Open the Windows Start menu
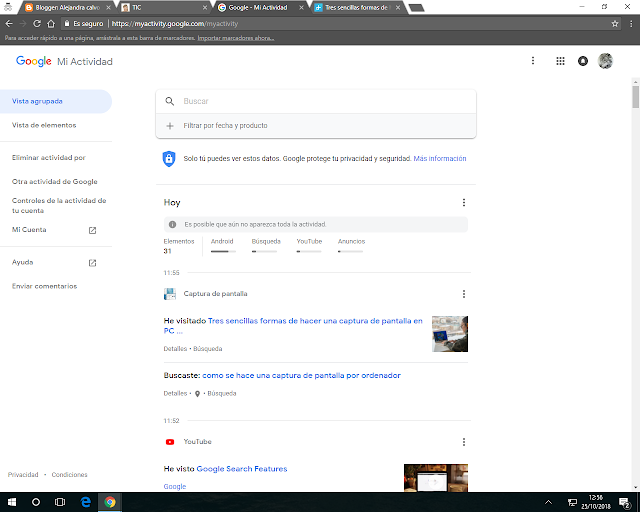Viewport: 640px width, 512px height. [12, 502]
